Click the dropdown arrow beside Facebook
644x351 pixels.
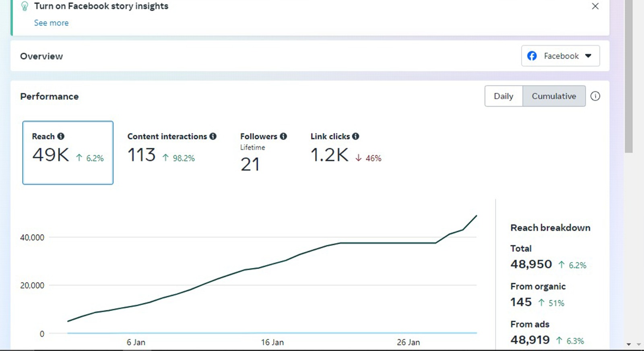click(588, 56)
